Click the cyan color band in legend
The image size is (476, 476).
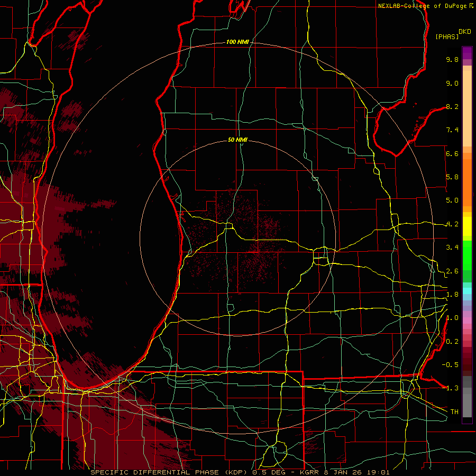click(x=467, y=291)
